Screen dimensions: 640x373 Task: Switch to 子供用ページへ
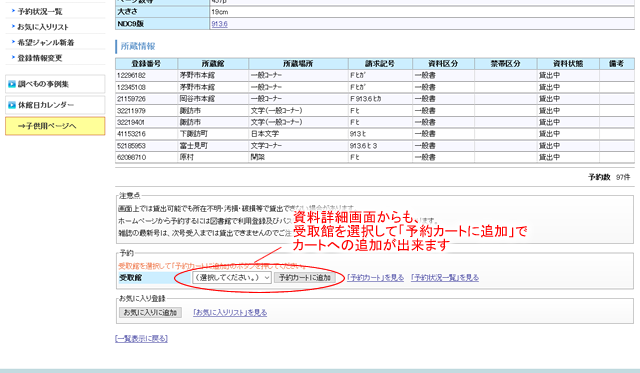pyautogui.click(x=55, y=126)
